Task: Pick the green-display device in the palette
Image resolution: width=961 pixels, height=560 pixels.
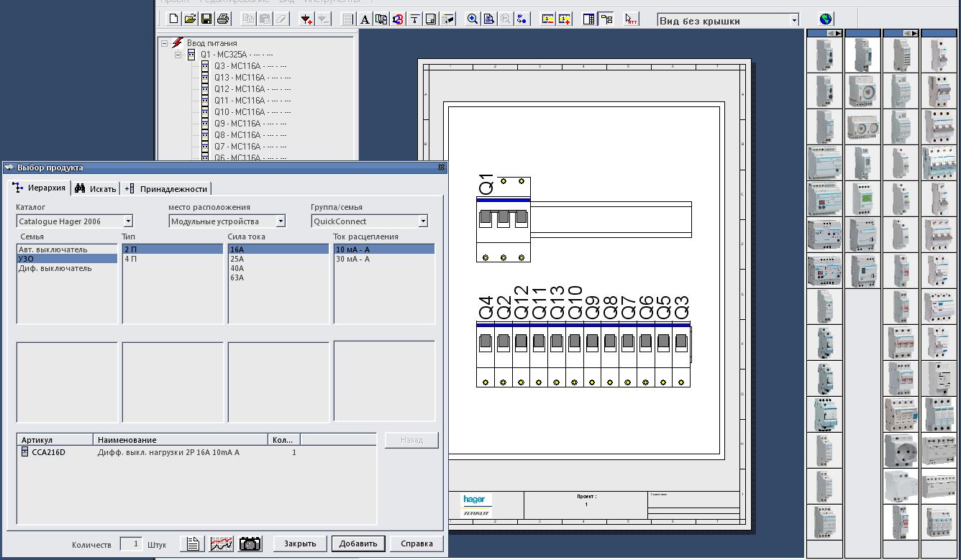Action: (x=862, y=199)
